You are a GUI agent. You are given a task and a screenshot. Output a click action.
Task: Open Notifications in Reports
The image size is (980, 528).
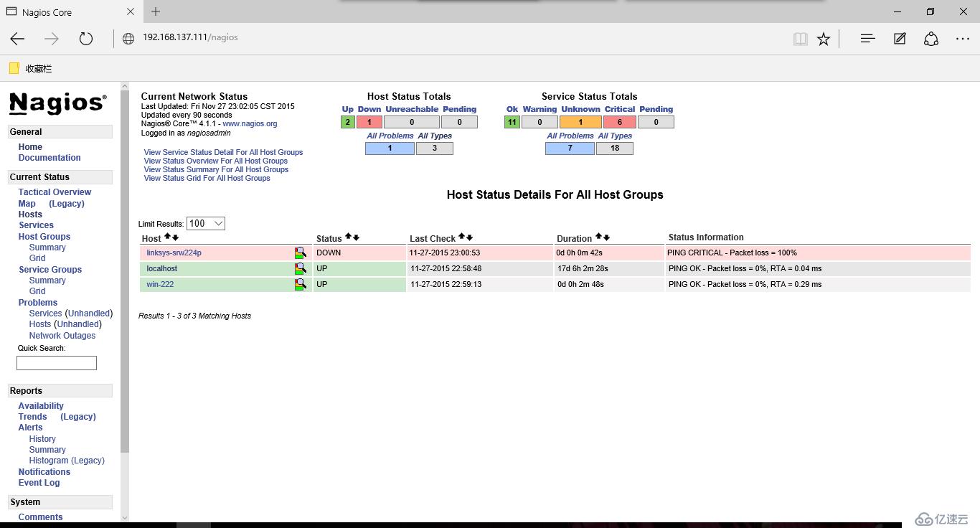click(44, 472)
